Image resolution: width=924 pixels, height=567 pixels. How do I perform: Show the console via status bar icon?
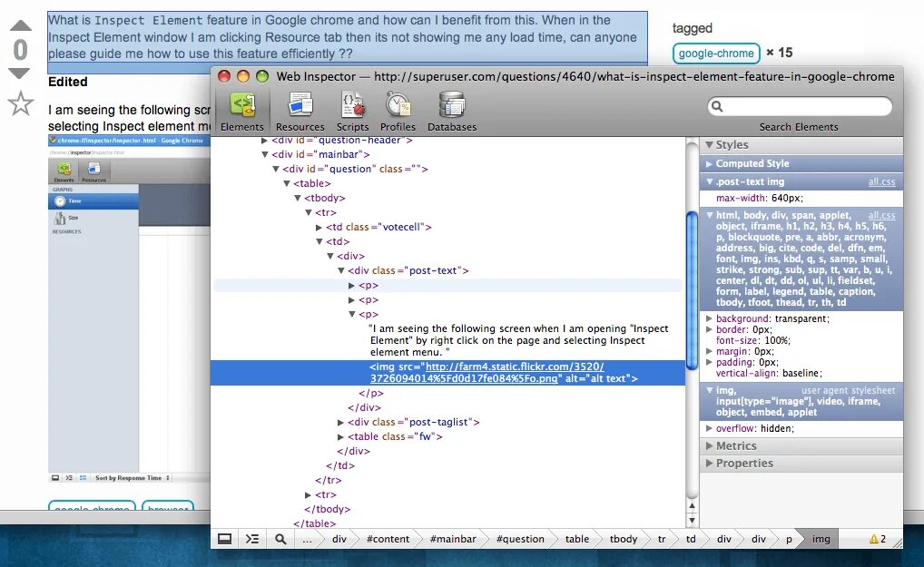(x=252, y=539)
